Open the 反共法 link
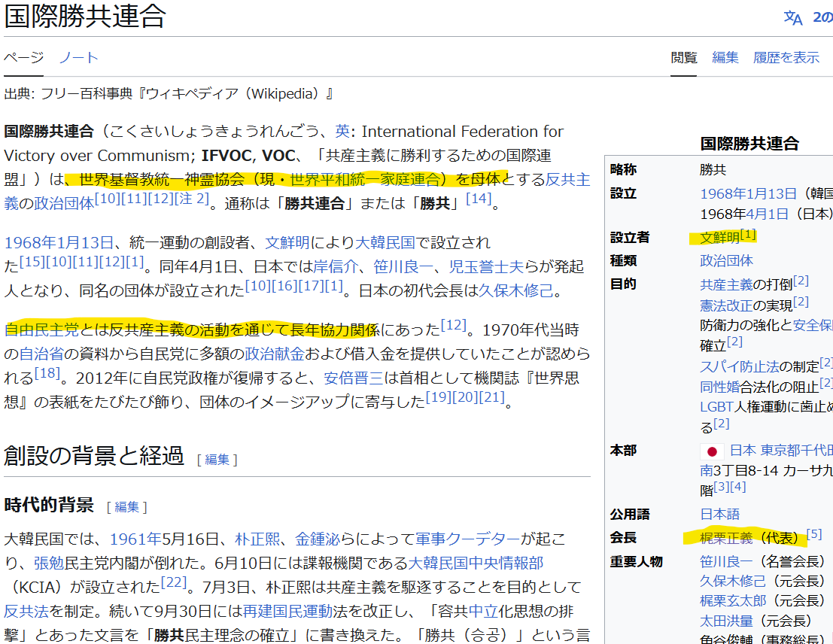Screen dimensions: 833x644 (26, 612)
